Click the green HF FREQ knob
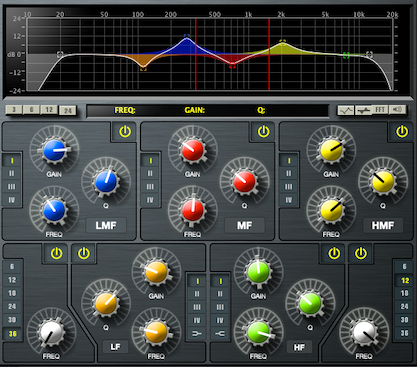Viewport: 417px width, 367px height. tap(258, 333)
